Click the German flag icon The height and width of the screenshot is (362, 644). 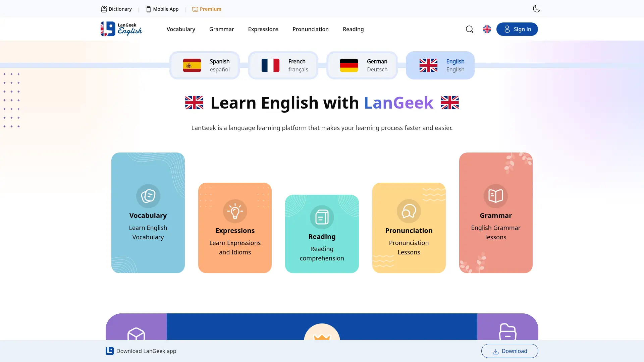click(x=349, y=65)
